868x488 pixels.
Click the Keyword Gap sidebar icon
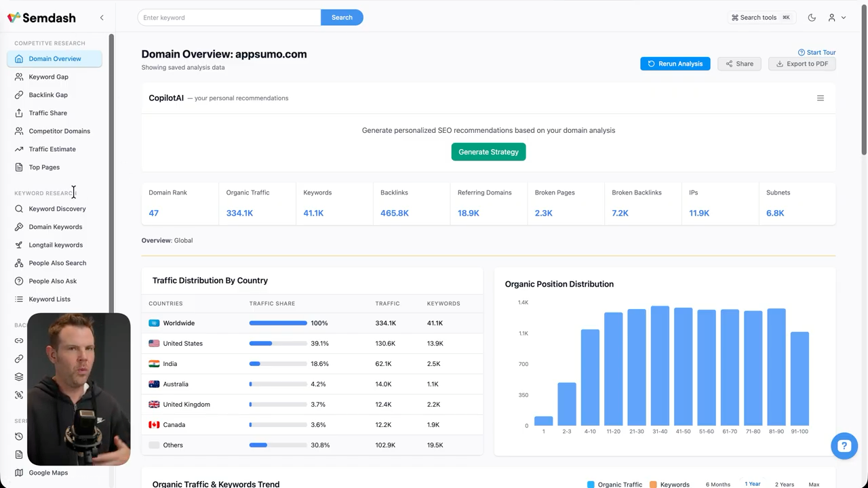click(19, 77)
